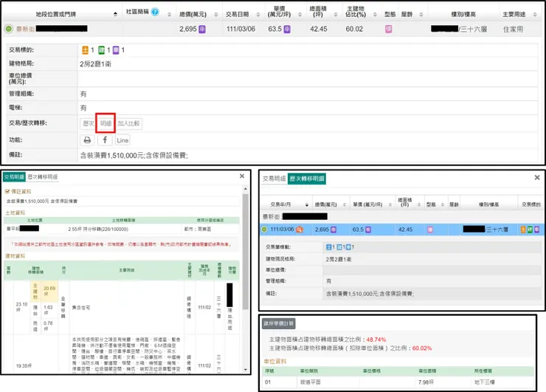The image size is (546, 392).
Task: Click purple 車 badge beside 63.5 in top list
Action: (x=287, y=30)
